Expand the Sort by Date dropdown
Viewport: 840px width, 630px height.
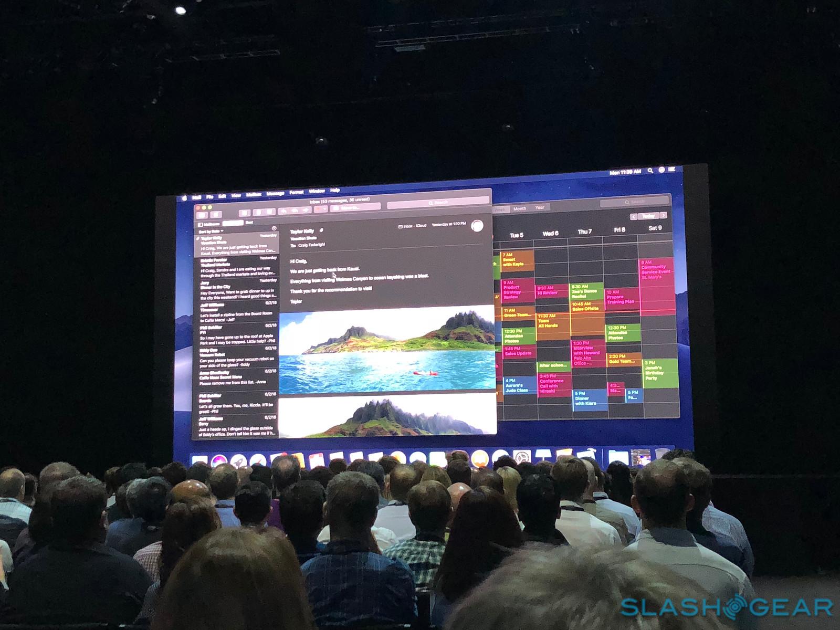point(211,231)
